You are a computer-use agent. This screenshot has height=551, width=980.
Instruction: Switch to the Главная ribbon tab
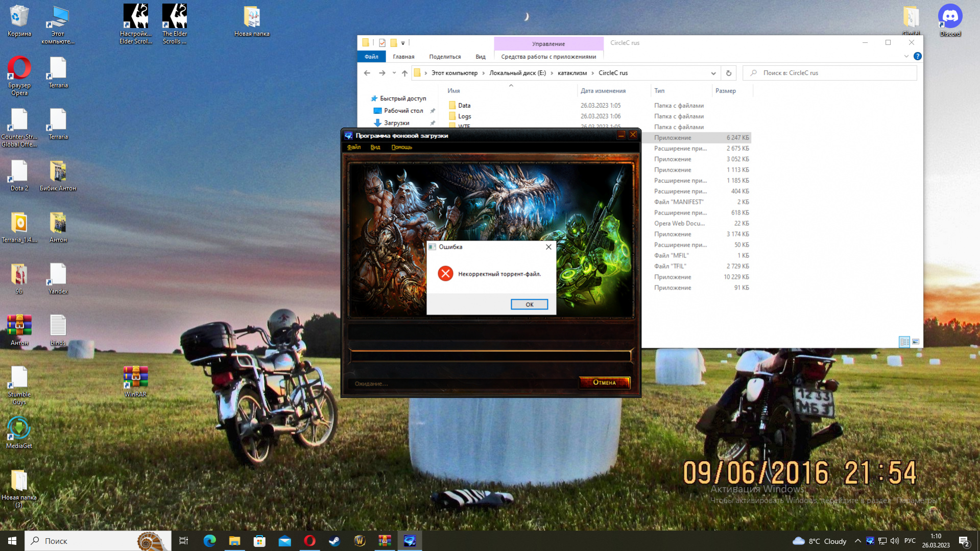[403, 57]
